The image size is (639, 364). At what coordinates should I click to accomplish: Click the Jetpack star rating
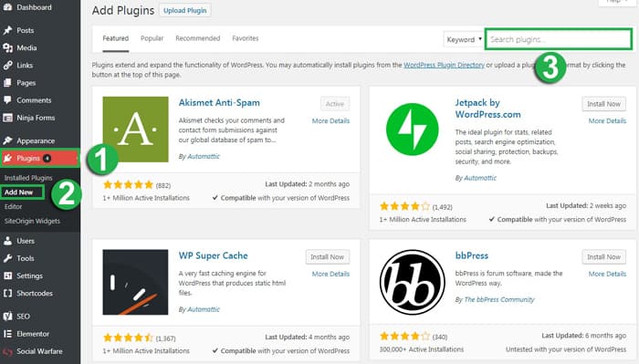(x=404, y=206)
